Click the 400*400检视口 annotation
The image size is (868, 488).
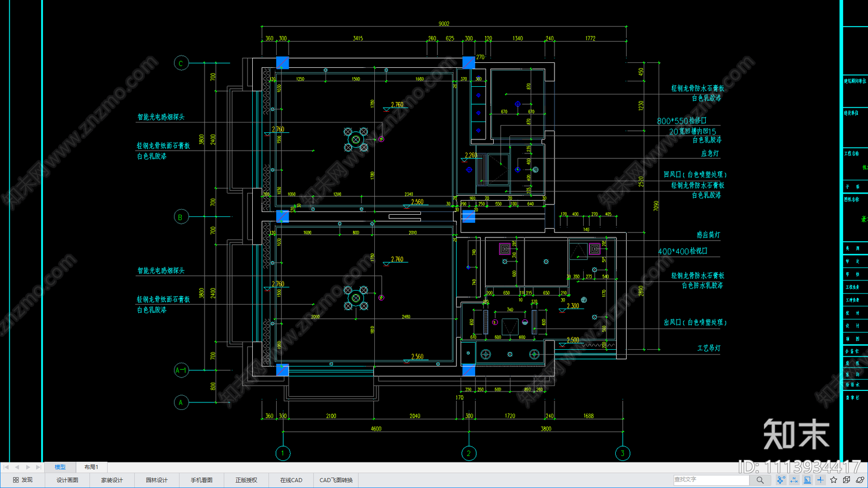pos(682,252)
